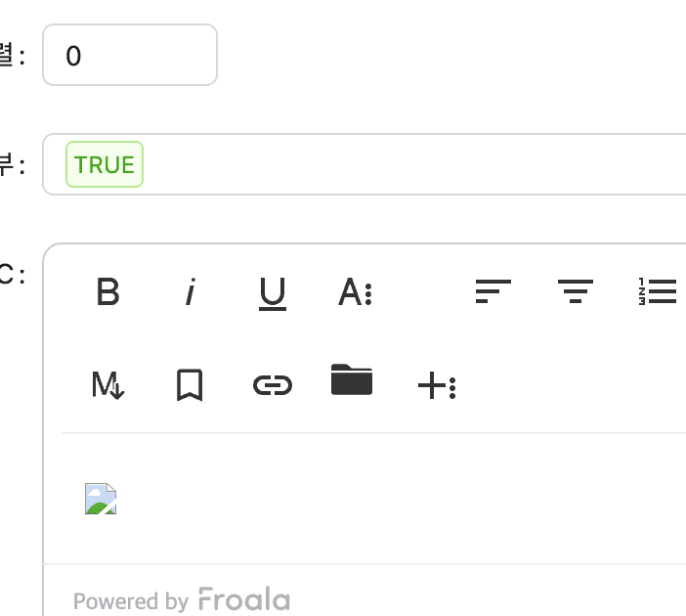Open the Froala logo link
The height and width of the screenshot is (616, 686).
[243, 599]
